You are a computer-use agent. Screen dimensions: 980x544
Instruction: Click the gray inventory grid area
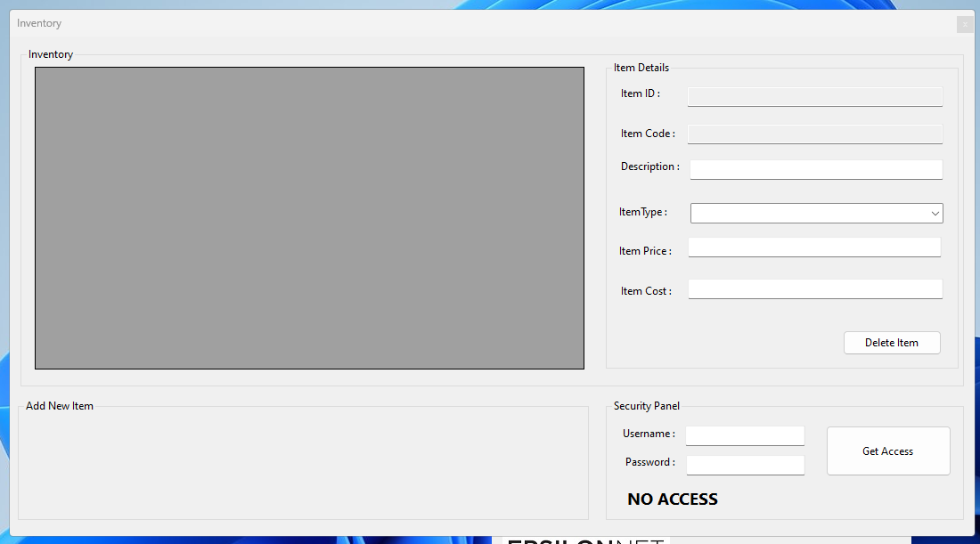click(x=309, y=218)
